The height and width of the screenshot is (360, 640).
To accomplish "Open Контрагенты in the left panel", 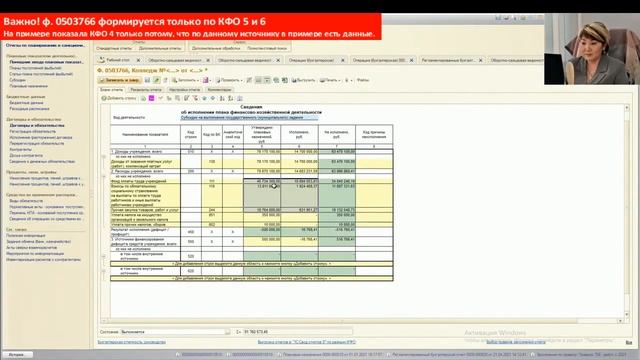I will coord(20,149).
